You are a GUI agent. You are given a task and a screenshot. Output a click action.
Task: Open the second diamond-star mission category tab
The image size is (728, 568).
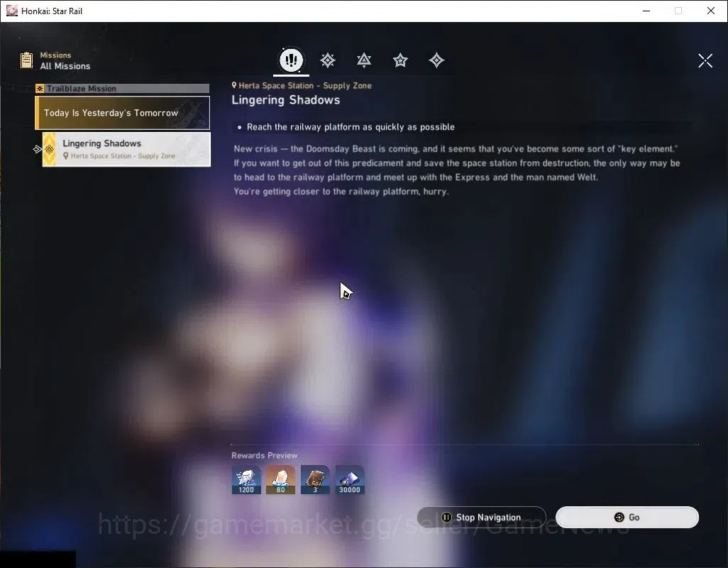click(328, 60)
